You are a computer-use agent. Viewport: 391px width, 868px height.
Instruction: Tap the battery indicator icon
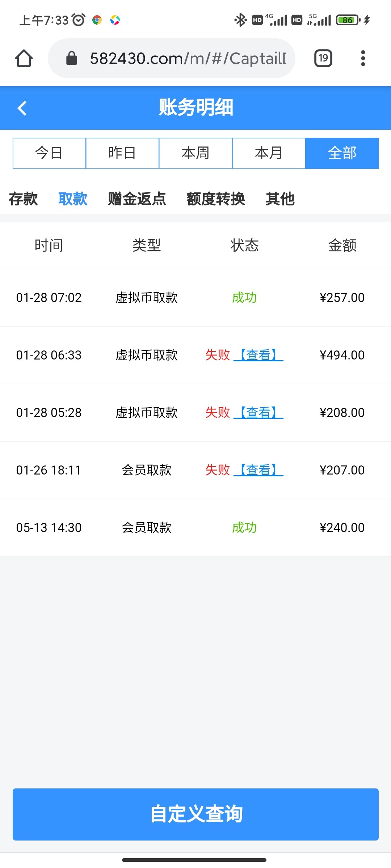(348, 20)
